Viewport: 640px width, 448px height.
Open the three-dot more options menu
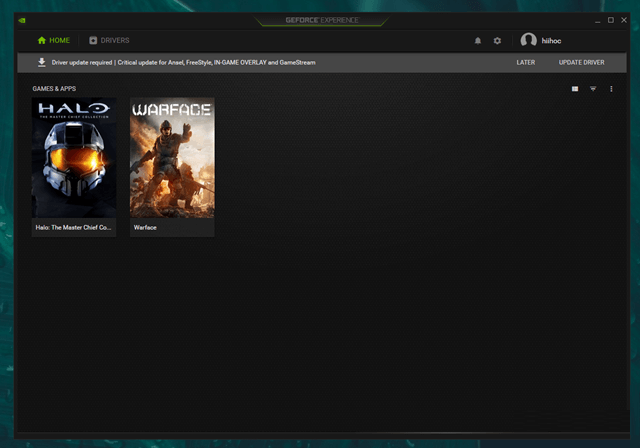pyautogui.click(x=611, y=89)
